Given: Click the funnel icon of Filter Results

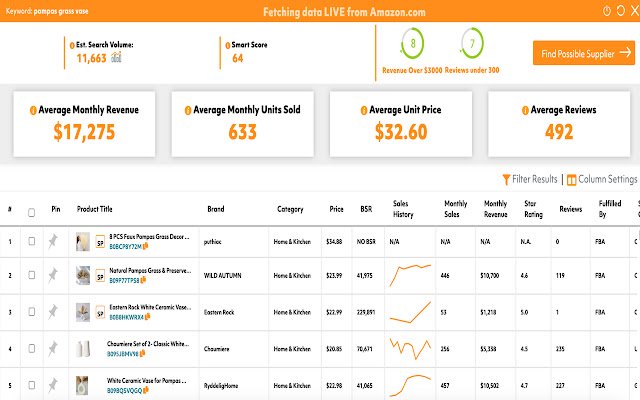Looking at the screenshot, I should coord(506,180).
